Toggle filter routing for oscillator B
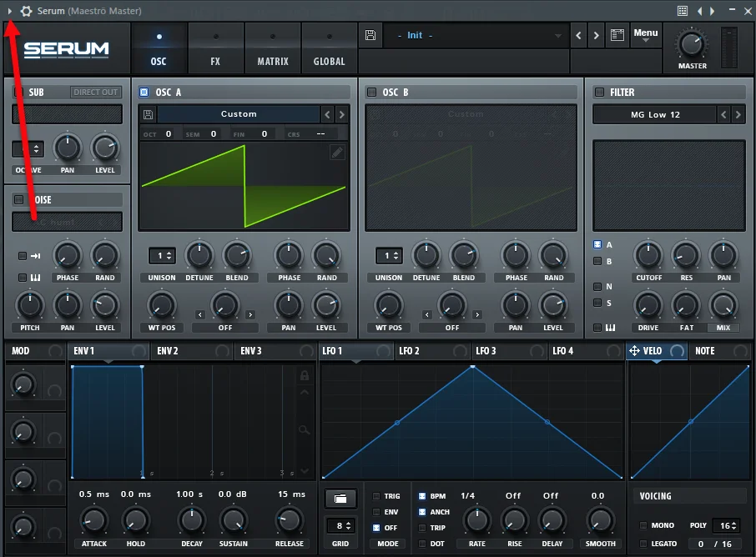The height and width of the screenshot is (557, 756). [x=597, y=261]
